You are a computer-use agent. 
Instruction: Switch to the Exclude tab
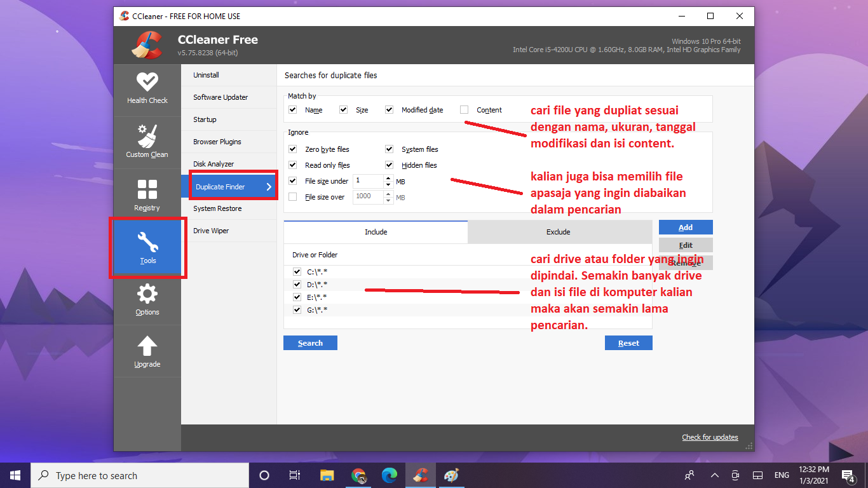[558, 231]
